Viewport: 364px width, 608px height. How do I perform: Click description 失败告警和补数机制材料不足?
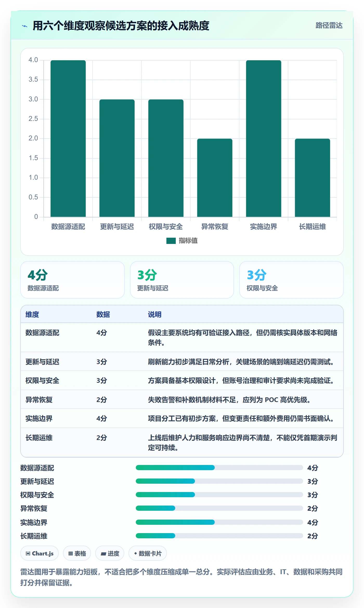(x=229, y=400)
